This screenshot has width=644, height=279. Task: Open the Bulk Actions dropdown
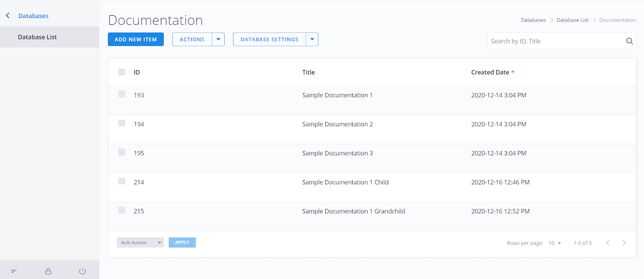point(140,243)
